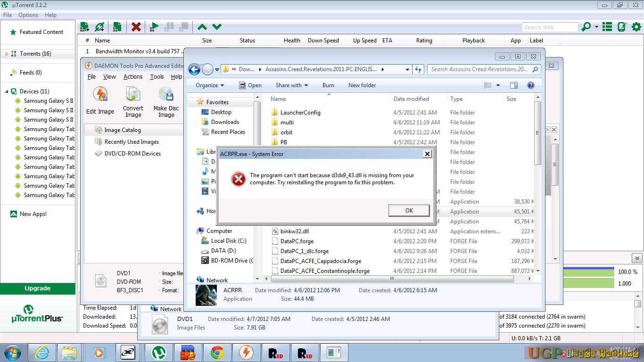The height and width of the screenshot is (362, 644).
Task: Click the red Remove torrent icon
Action: pyautogui.click(x=136, y=27)
